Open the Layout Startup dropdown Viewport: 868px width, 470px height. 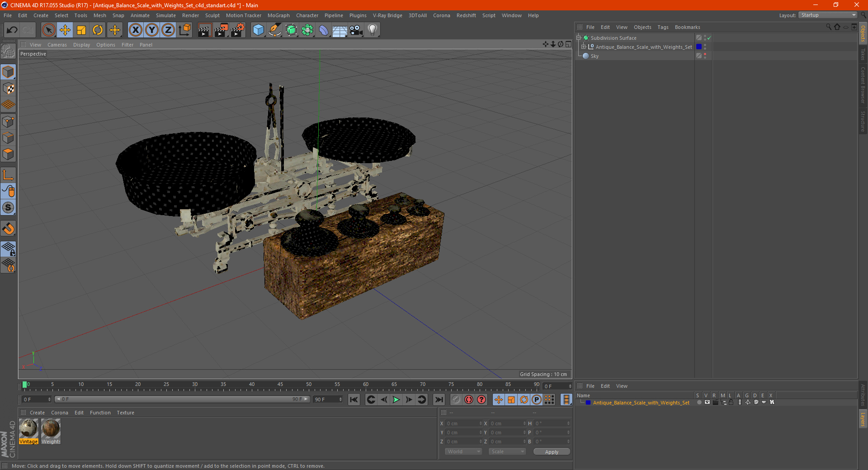point(828,15)
